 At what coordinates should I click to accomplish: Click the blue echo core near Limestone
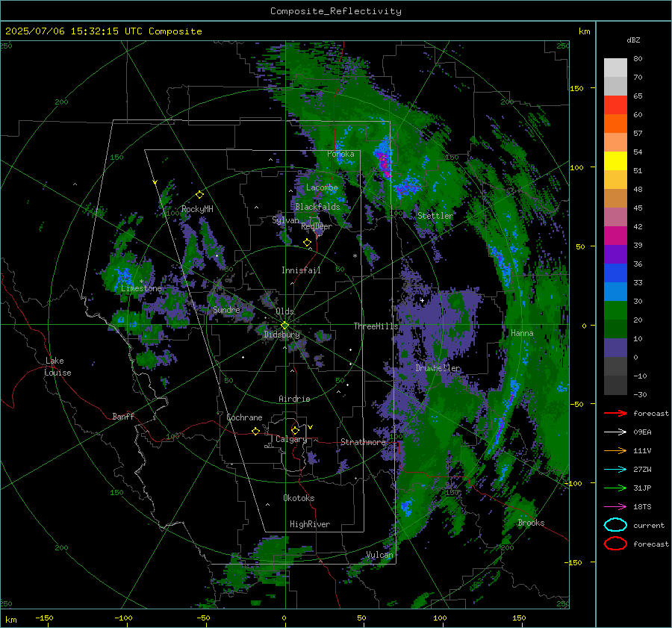pos(123,274)
